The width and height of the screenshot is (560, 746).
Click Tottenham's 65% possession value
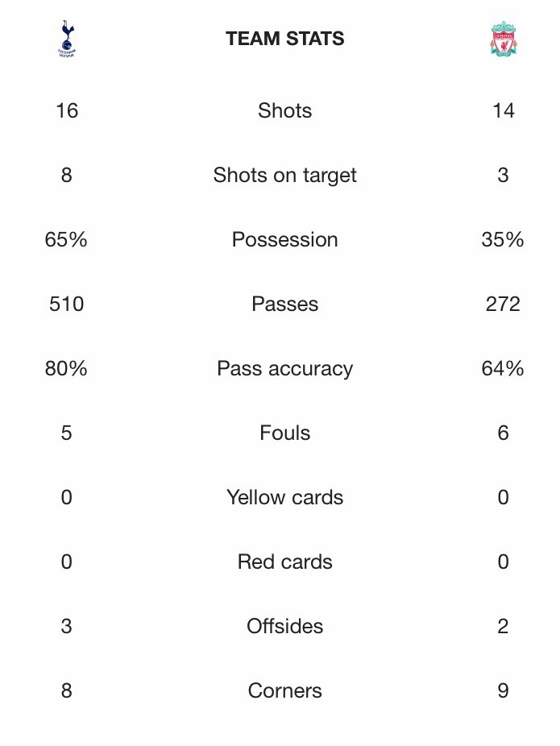(66, 239)
